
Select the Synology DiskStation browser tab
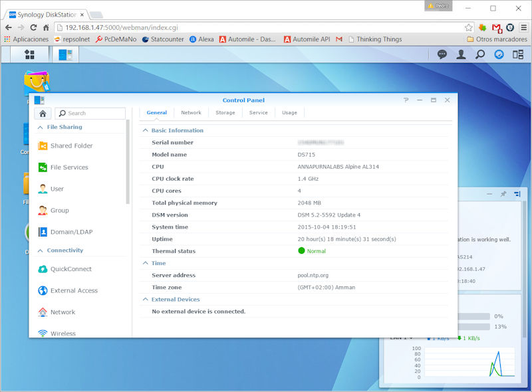click(x=47, y=15)
